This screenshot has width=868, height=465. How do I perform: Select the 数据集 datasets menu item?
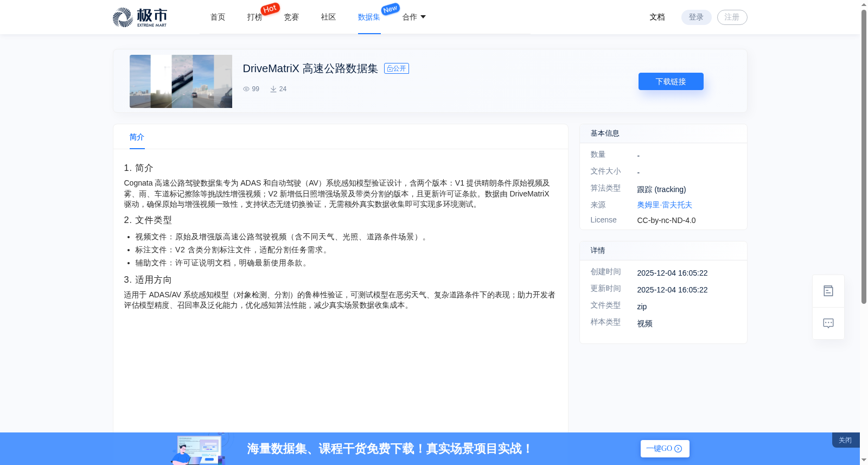[369, 17]
